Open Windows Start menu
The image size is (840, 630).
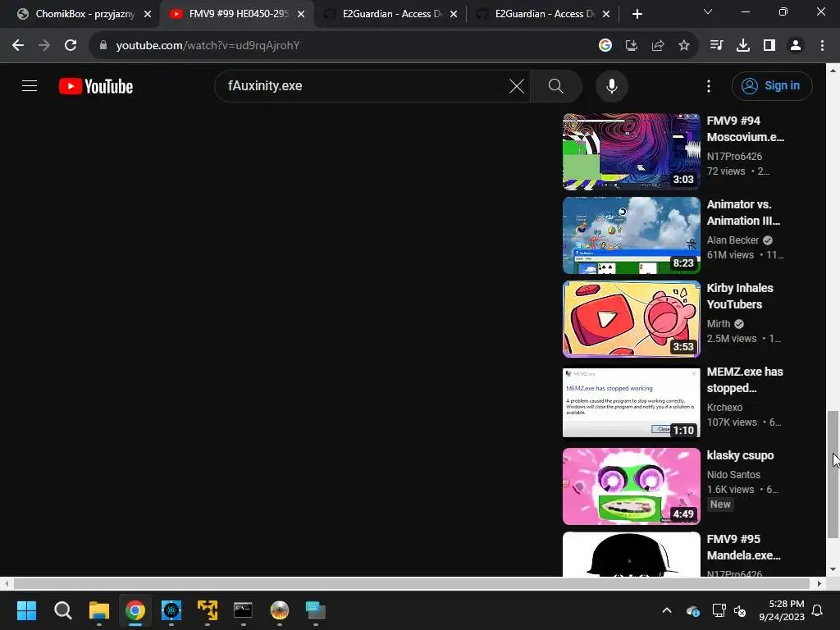tap(26, 610)
